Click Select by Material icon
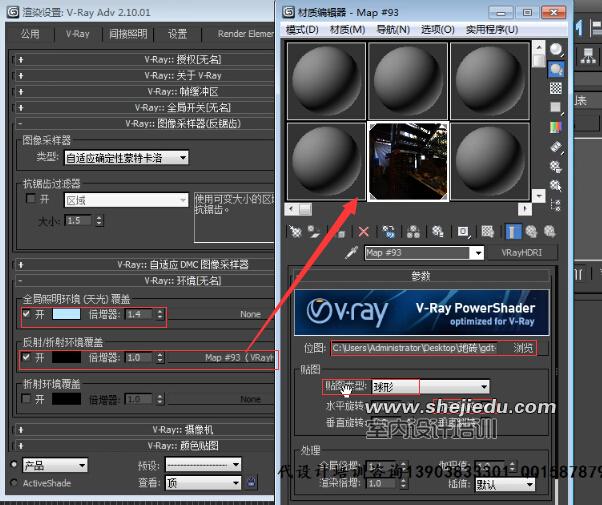This screenshot has height=505, width=602. coord(556,186)
